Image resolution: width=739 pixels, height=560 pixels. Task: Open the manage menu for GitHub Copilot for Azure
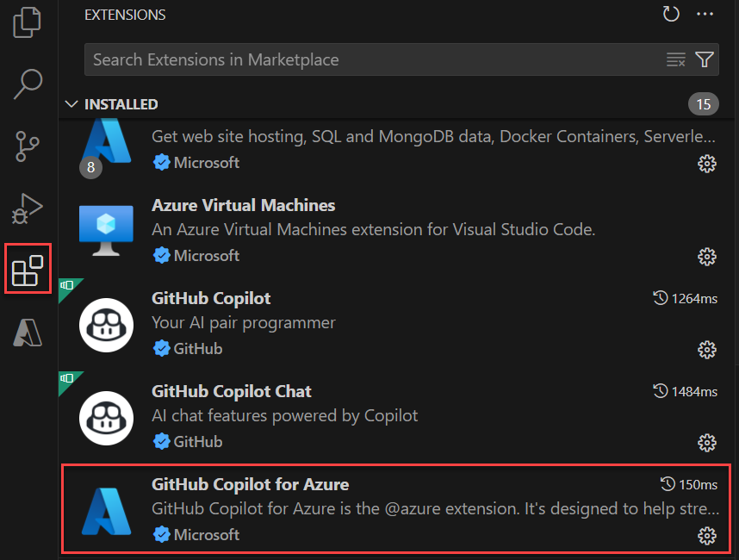[x=707, y=536]
